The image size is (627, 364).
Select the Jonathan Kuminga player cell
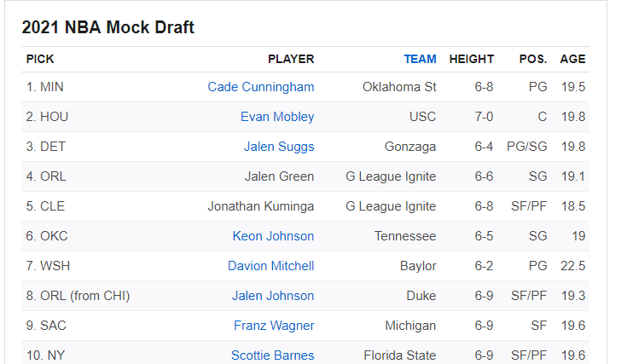tap(260, 206)
